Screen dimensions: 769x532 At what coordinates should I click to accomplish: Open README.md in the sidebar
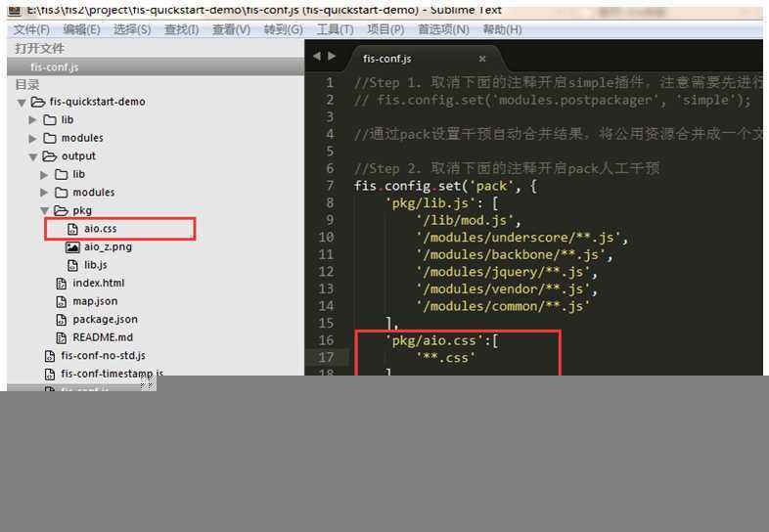click(x=103, y=337)
